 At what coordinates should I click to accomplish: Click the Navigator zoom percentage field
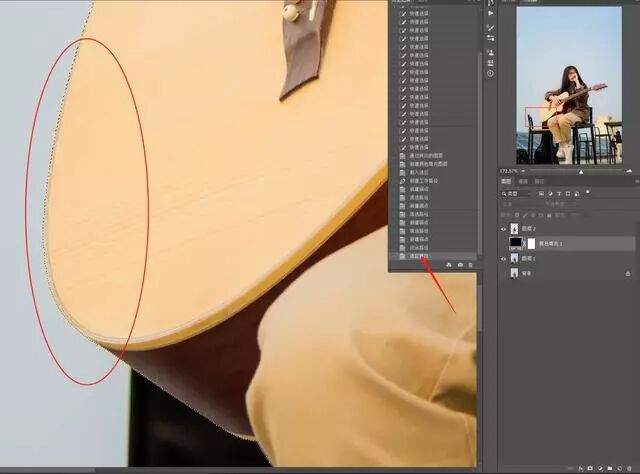click(x=508, y=171)
